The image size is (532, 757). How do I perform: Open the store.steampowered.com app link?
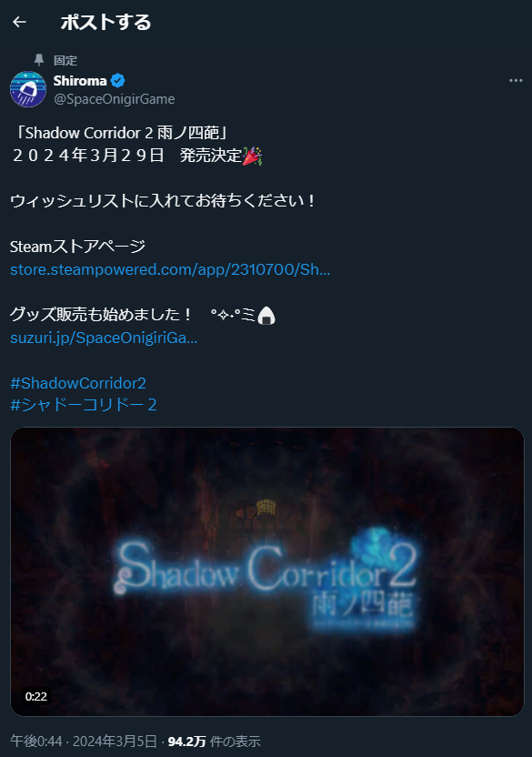point(170,269)
